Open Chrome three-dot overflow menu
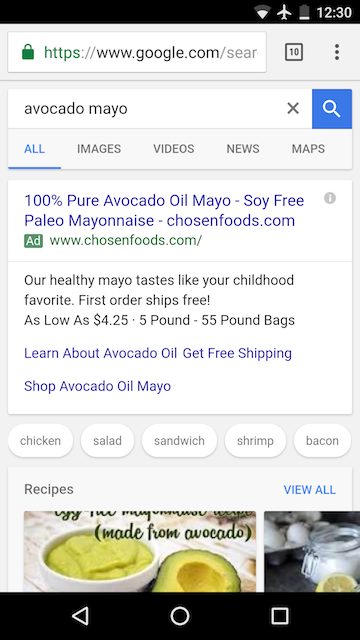The image size is (360, 640). tap(337, 52)
